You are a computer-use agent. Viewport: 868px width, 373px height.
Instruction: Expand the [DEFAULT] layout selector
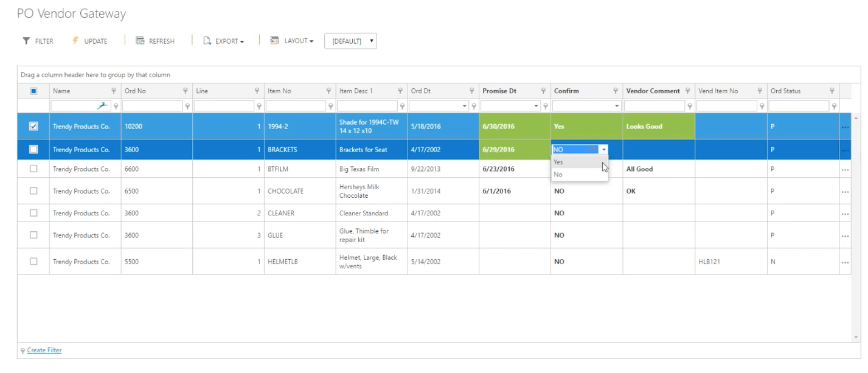(x=351, y=41)
